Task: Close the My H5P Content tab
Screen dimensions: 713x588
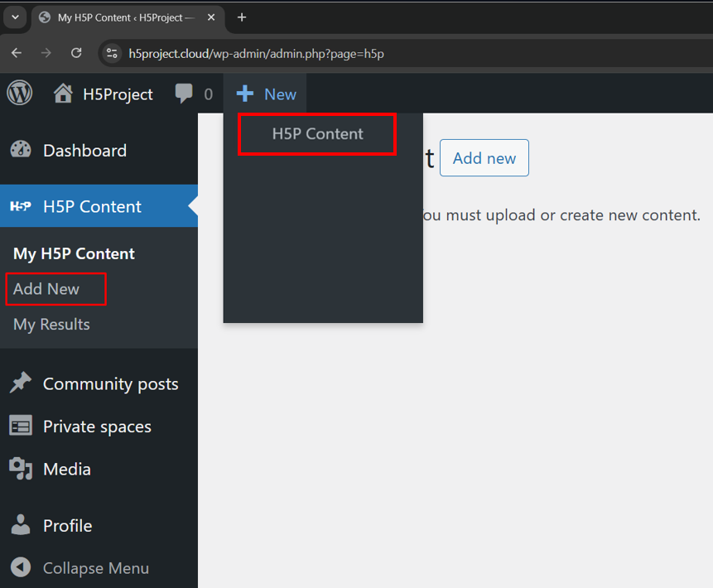Action: tap(211, 17)
